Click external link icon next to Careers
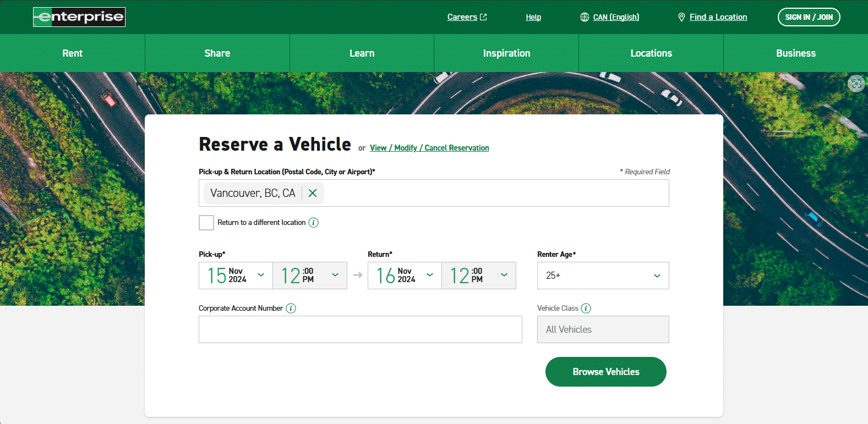The width and height of the screenshot is (868, 424). coord(483,17)
